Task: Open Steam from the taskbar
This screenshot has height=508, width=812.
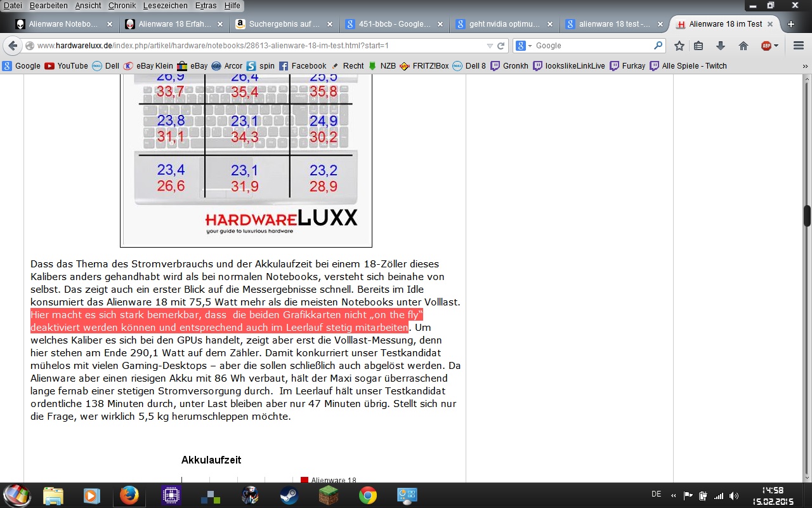Action: pos(289,495)
